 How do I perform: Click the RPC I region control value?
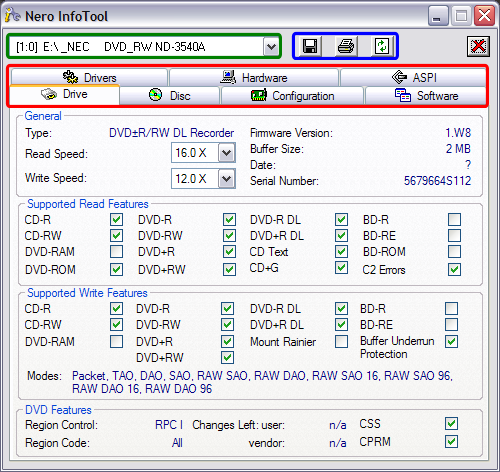[169, 425]
